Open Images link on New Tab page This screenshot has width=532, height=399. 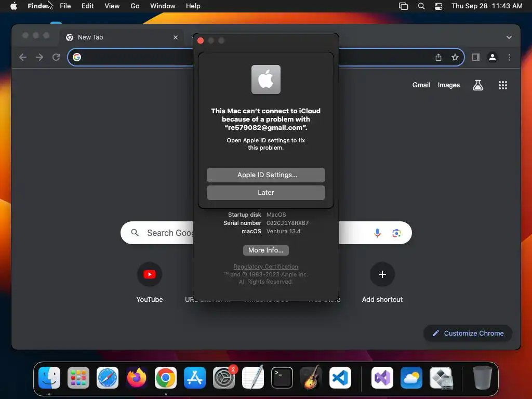(x=448, y=85)
